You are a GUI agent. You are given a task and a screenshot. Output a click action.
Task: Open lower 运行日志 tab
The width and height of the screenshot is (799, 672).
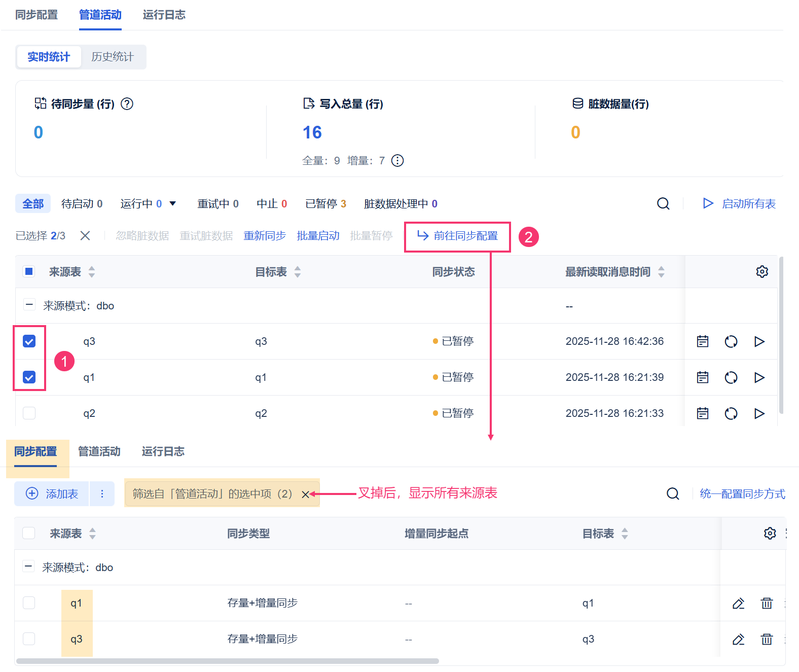[163, 451]
